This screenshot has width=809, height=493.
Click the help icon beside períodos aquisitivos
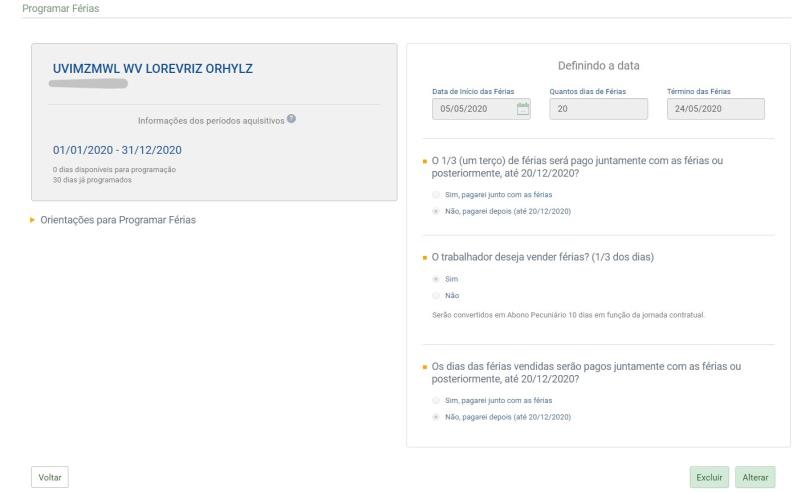pyautogui.click(x=291, y=120)
